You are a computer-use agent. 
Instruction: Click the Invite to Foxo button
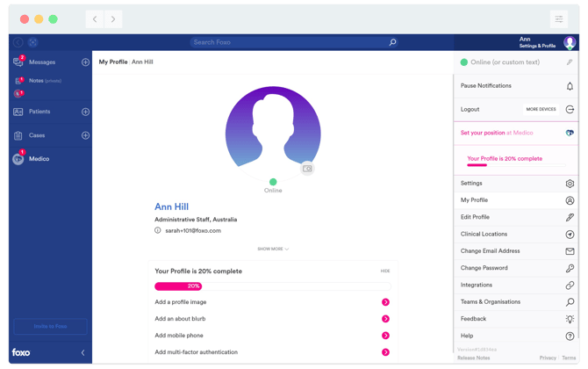(50, 326)
